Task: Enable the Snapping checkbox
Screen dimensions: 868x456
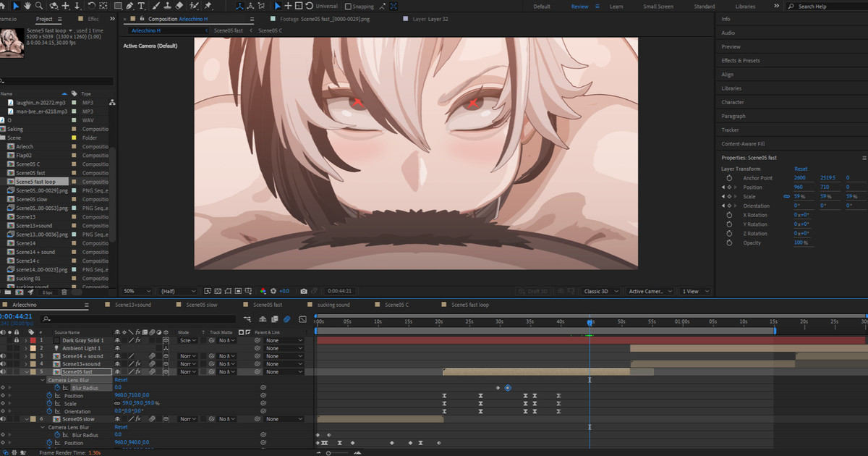Action: 348,6
